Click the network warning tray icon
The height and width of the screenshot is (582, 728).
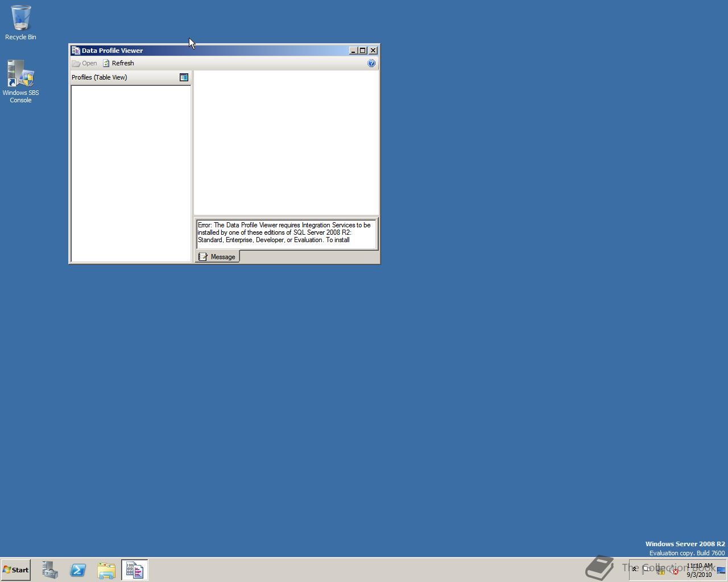click(x=660, y=570)
